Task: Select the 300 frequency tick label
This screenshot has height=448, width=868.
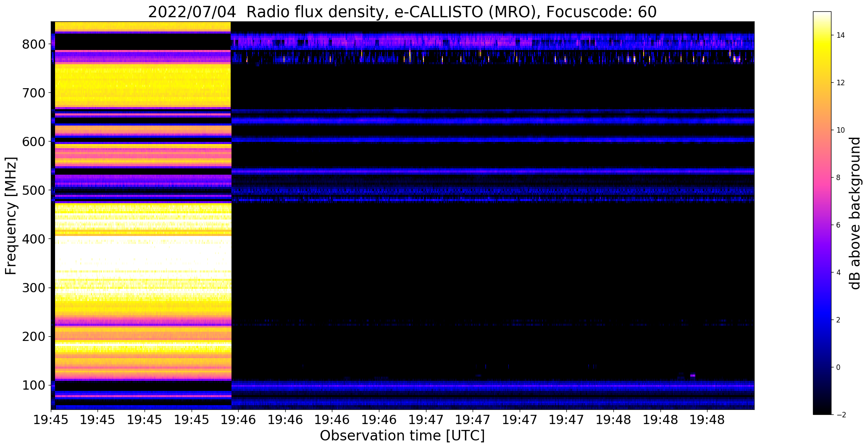Action: pyautogui.click(x=33, y=288)
